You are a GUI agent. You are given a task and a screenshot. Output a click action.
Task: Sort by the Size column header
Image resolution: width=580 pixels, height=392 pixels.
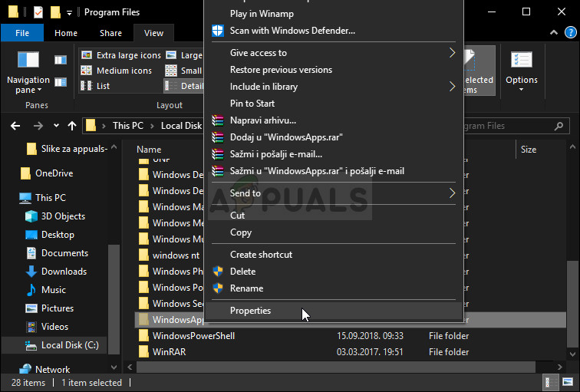[x=528, y=150]
